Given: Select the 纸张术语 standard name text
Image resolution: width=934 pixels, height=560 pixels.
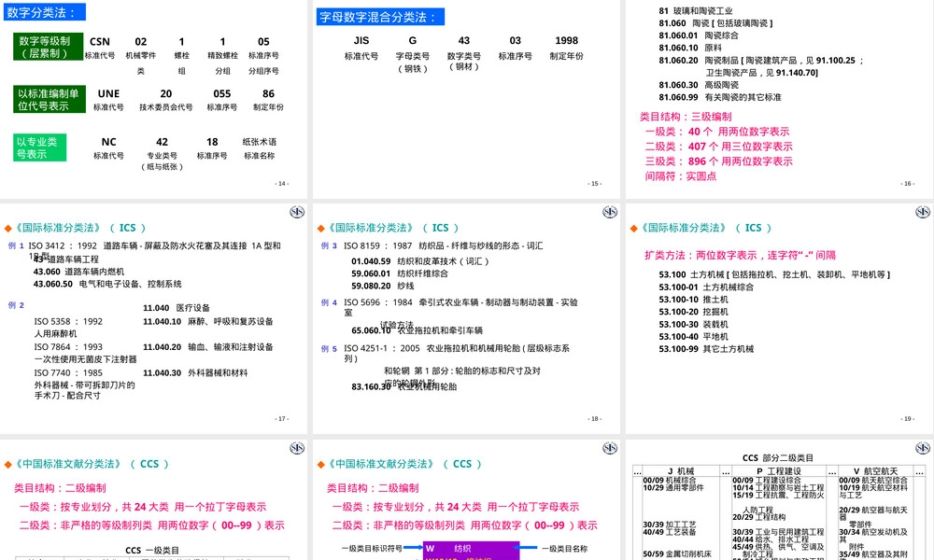Looking at the screenshot, I should [x=259, y=142].
